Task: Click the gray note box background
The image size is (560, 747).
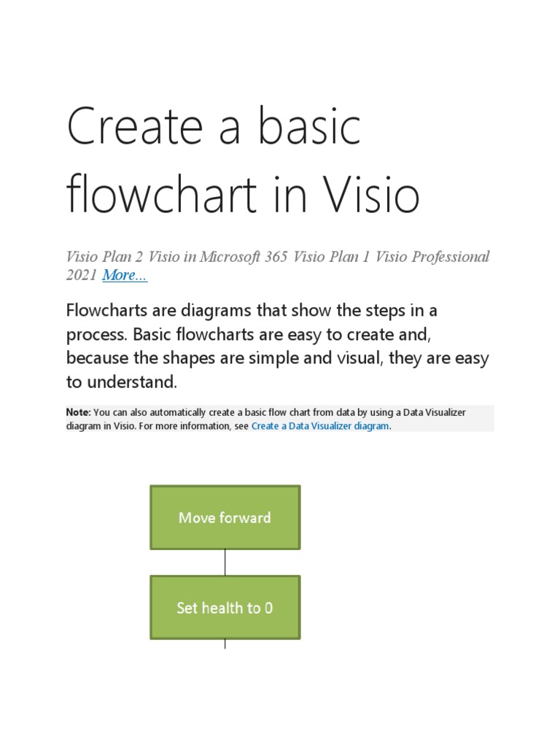Action: pos(452,426)
